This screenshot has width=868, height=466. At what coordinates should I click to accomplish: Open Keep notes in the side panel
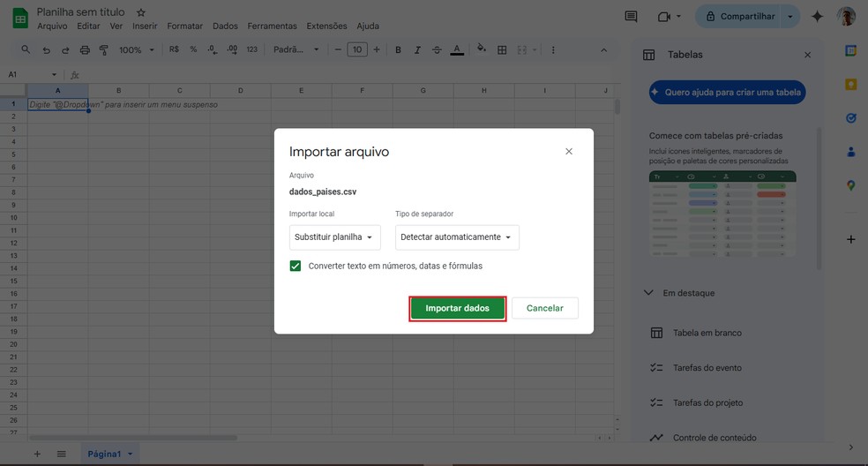pos(851,84)
